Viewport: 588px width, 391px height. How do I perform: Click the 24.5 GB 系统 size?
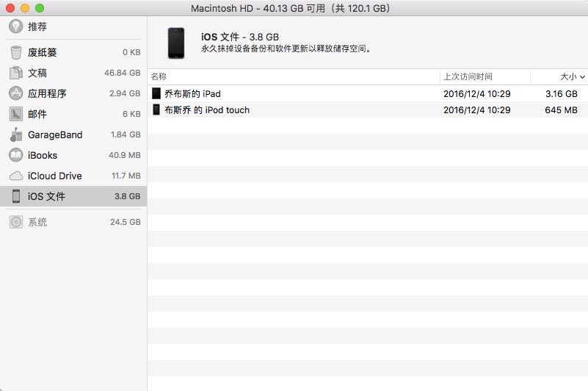[126, 222]
